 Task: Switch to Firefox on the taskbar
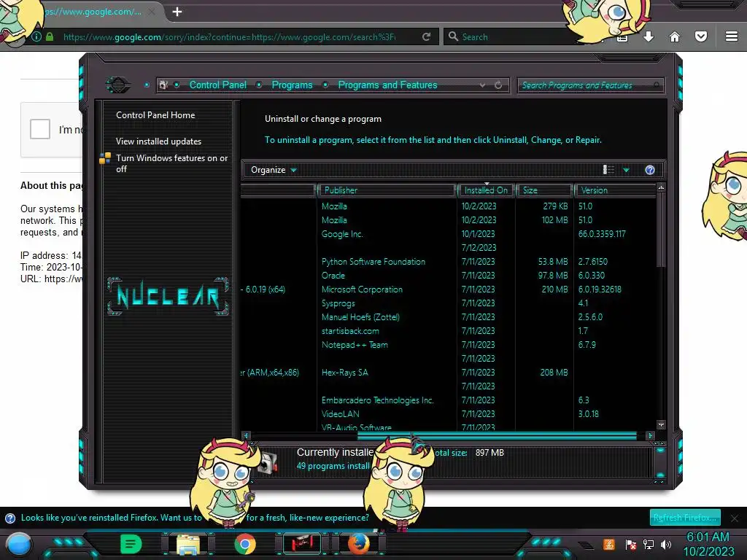pos(359,544)
